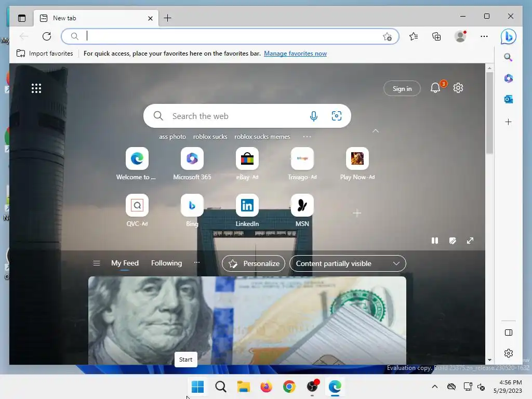
Task: Open visual search camera icon
Action: (336, 116)
